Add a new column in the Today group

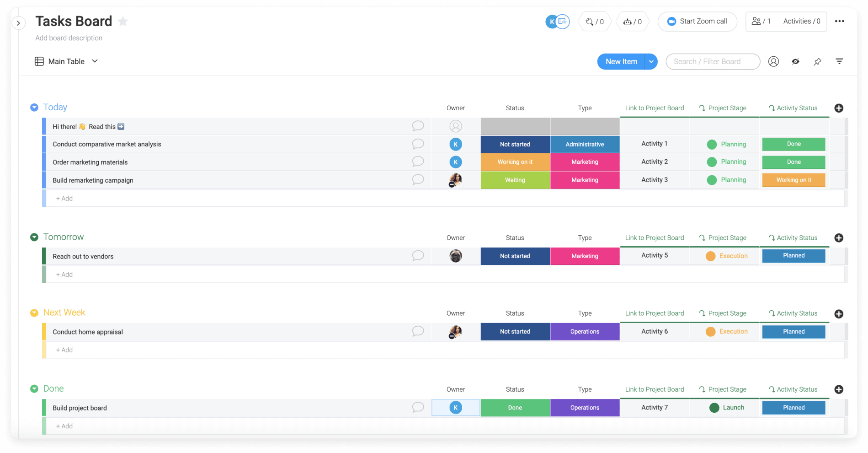coord(839,108)
